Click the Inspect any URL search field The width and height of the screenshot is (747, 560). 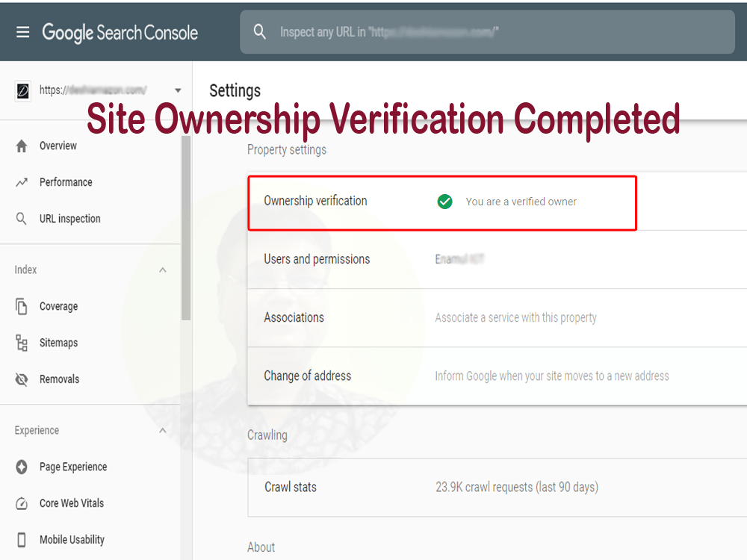(x=487, y=32)
